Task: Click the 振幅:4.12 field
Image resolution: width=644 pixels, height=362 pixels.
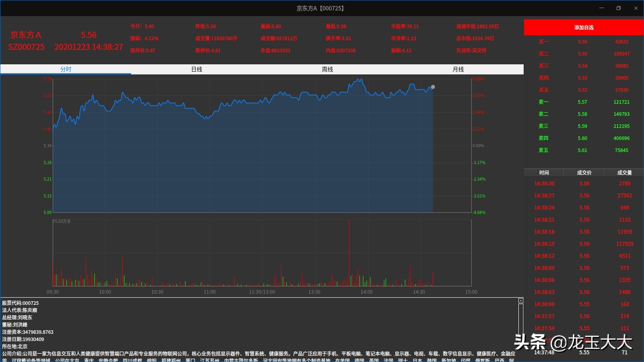Action: 401,50
